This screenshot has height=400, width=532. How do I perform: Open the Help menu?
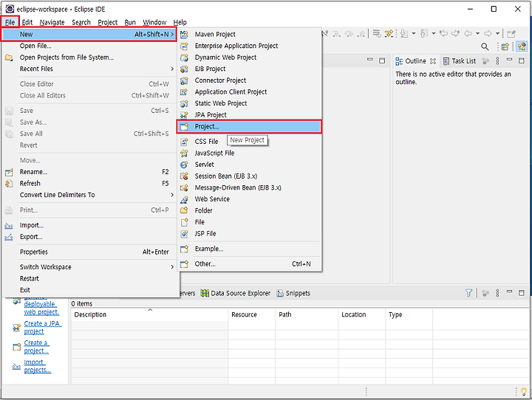[180, 22]
